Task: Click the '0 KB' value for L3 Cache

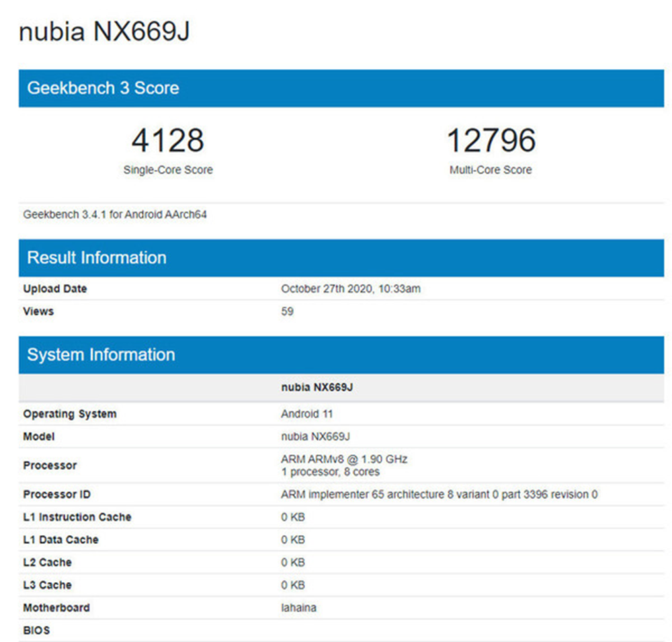Action: 293,586
